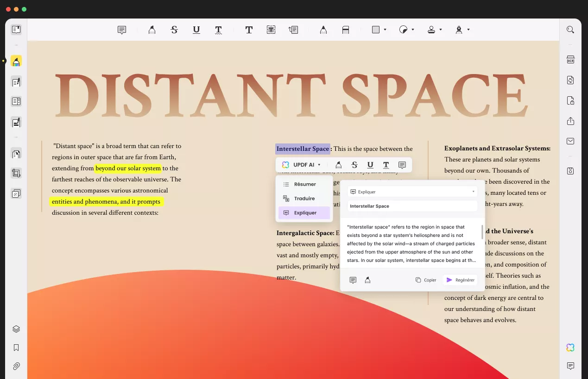The image size is (588, 379).
Task: Open the layers panel
Action: click(16, 329)
